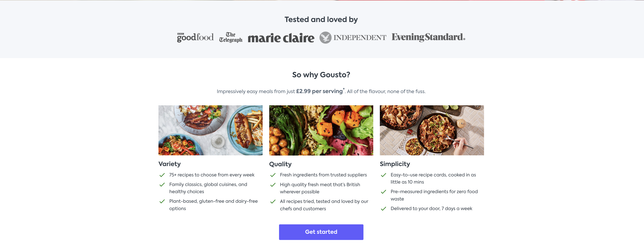This screenshot has height=252, width=644.
Task: Click The Telegraph logo
Action: click(x=230, y=37)
